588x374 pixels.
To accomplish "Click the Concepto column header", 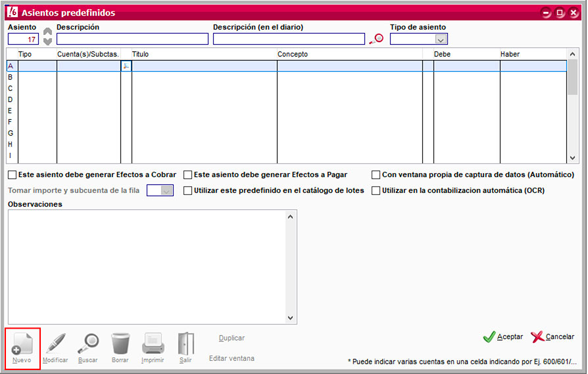I will (349, 54).
